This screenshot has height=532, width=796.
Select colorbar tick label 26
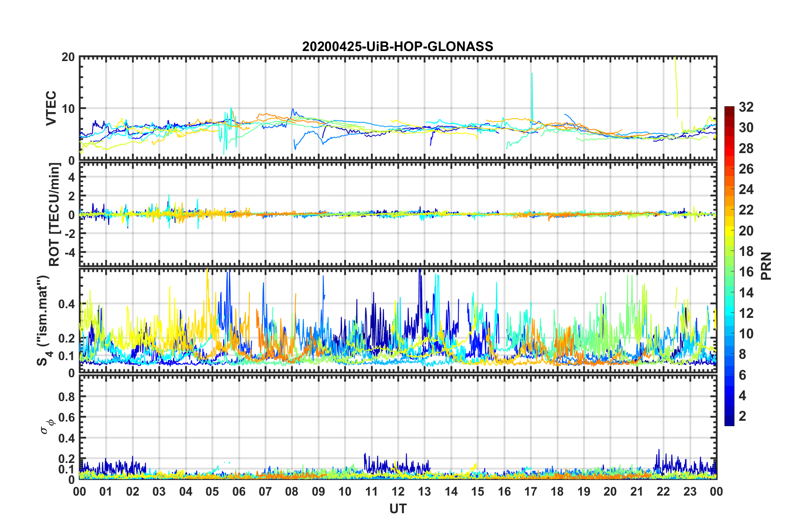click(x=746, y=169)
